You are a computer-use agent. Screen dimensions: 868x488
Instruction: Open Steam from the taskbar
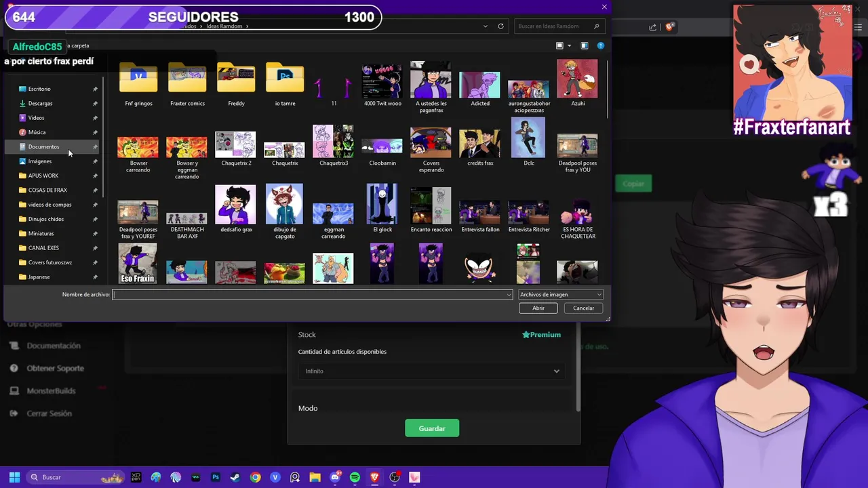tap(235, 477)
